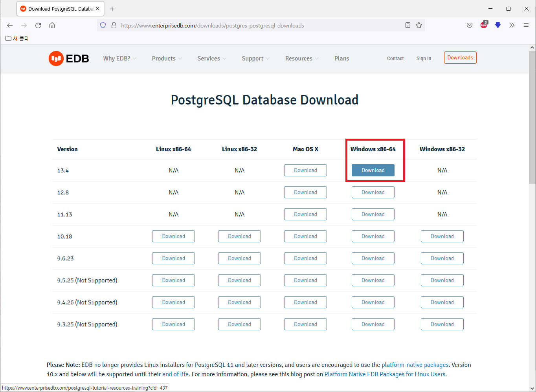
Task: Open Platform Native EDB Packages for Linux Users link
Action: pyautogui.click(x=385, y=374)
